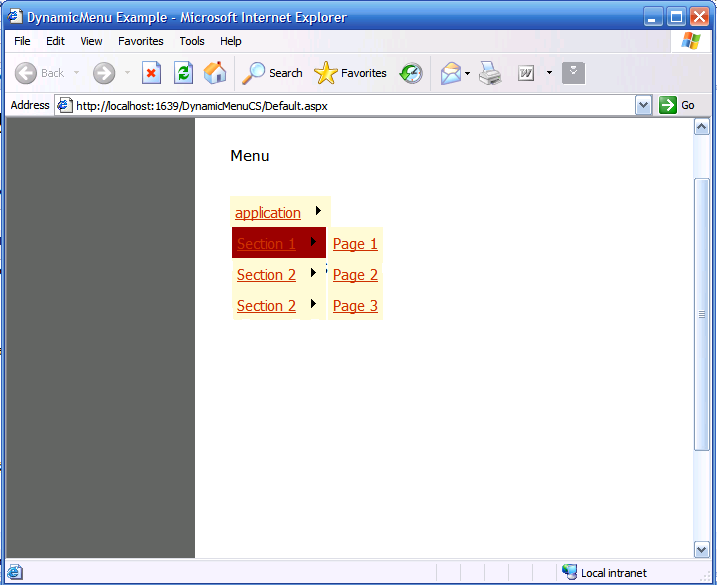The image size is (717, 585).
Task: Click IE icon in title bar
Action: click(15, 16)
